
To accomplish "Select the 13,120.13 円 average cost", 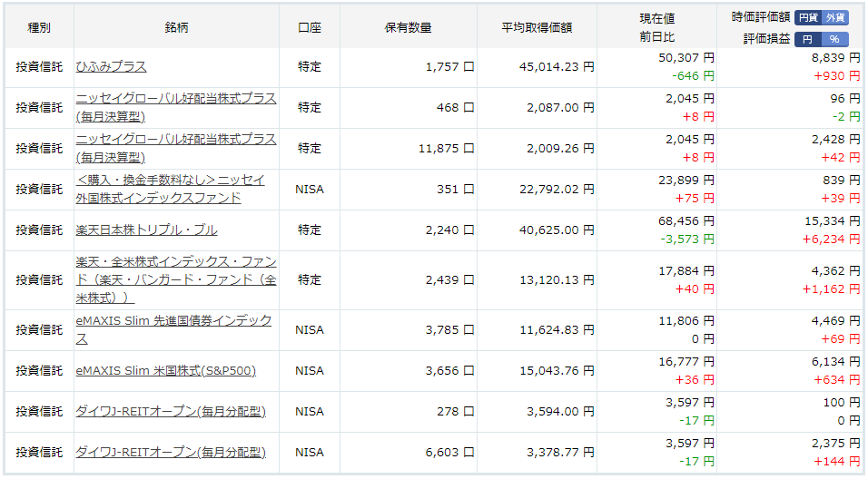I will click(557, 280).
